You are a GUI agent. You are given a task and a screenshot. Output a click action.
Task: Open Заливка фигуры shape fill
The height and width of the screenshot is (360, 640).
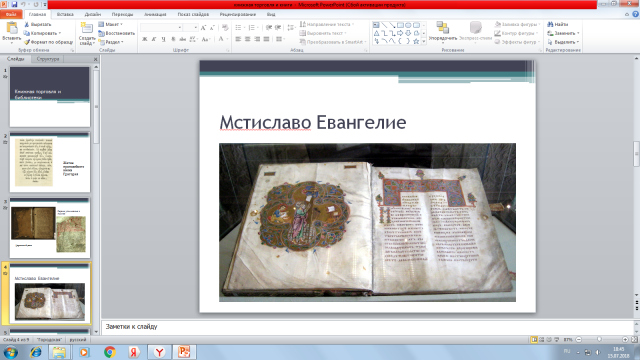pyautogui.click(x=517, y=24)
